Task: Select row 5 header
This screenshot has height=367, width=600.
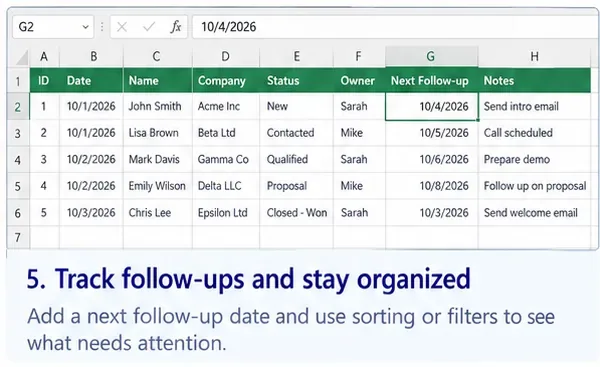Action: [18, 186]
